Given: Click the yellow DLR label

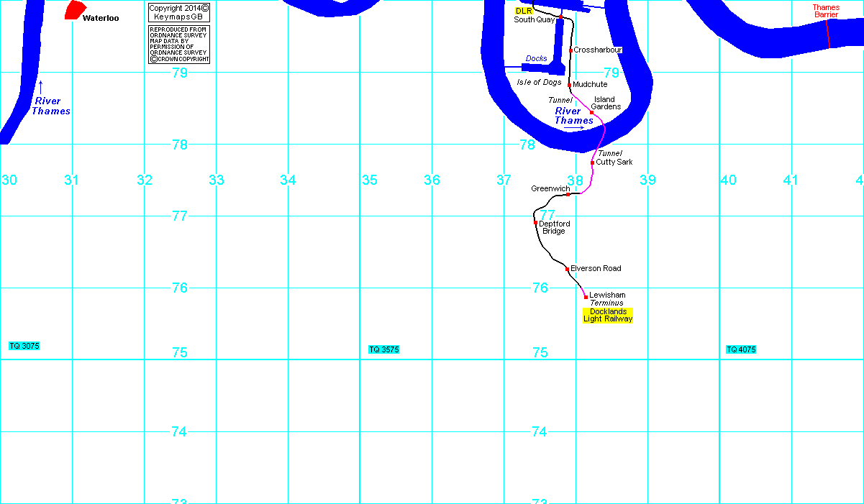Looking at the screenshot, I should [524, 11].
